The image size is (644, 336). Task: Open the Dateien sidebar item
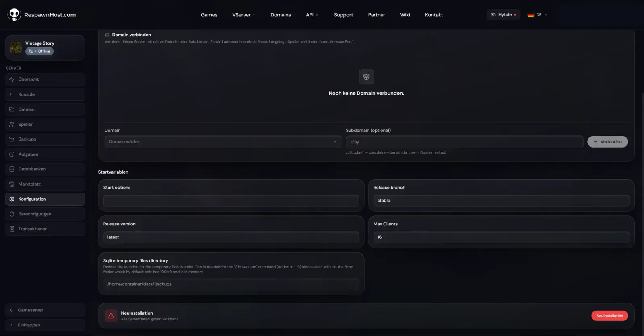(x=45, y=109)
